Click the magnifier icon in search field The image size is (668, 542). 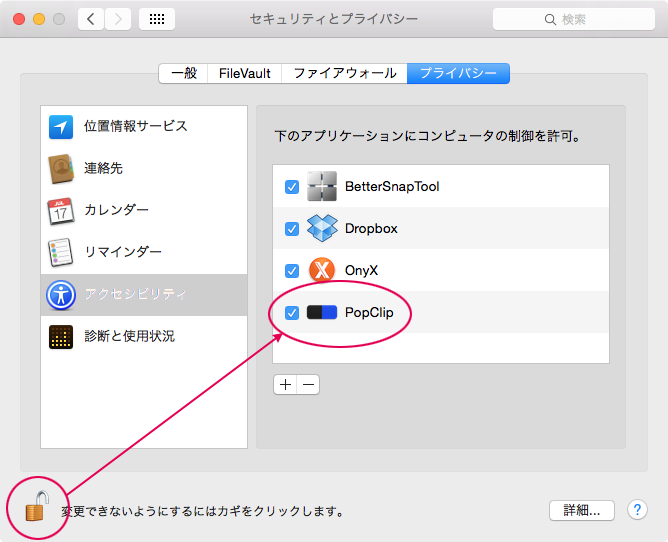coord(550,20)
